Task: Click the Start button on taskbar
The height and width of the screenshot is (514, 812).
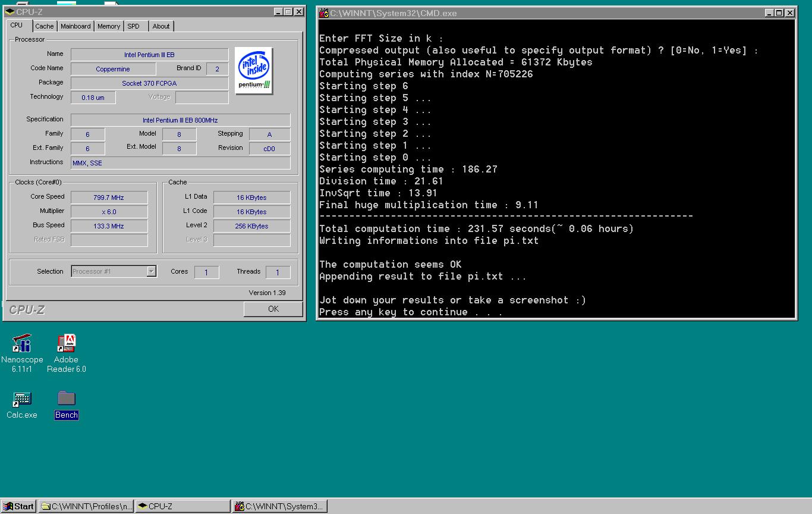Action: point(18,506)
